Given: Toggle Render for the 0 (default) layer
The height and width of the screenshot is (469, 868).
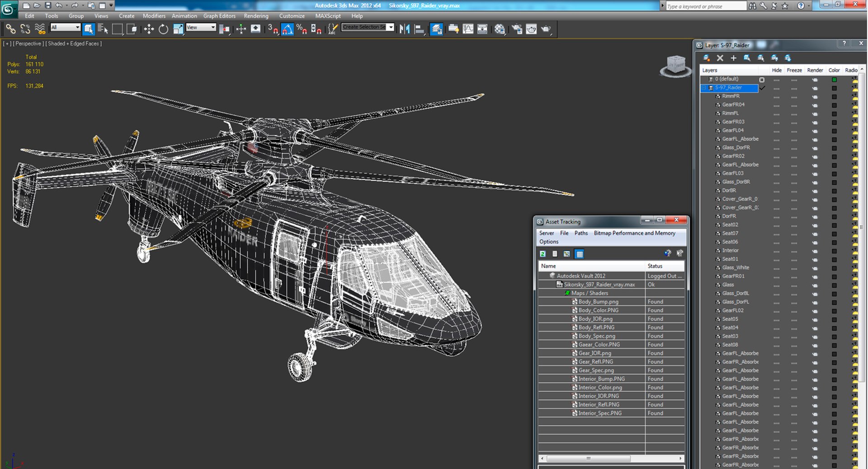Looking at the screenshot, I should (x=815, y=80).
